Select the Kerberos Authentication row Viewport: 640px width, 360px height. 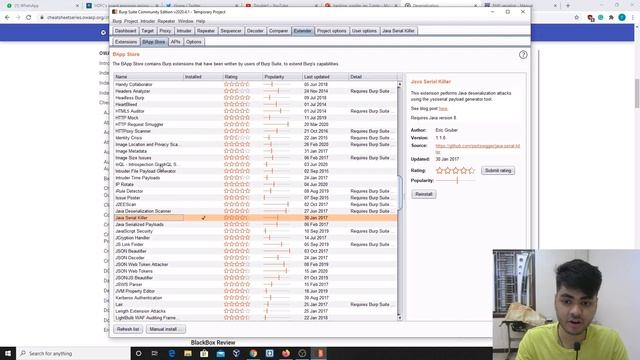pos(255,298)
